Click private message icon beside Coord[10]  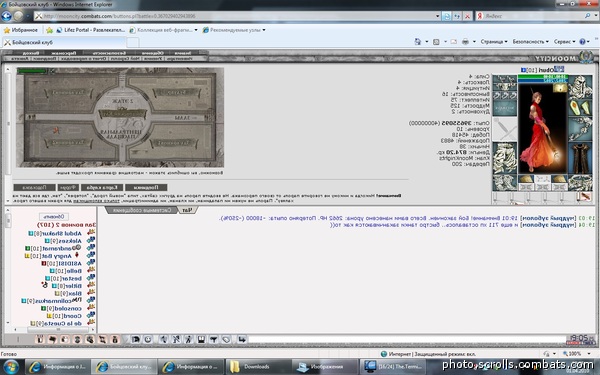tap(91, 315)
